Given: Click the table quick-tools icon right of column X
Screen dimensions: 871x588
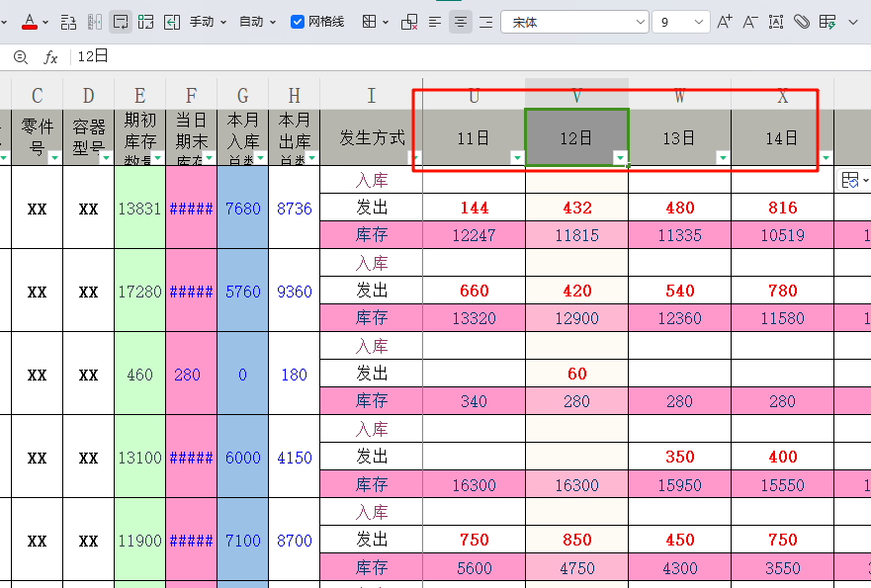Looking at the screenshot, I should (x=853, y=181).
